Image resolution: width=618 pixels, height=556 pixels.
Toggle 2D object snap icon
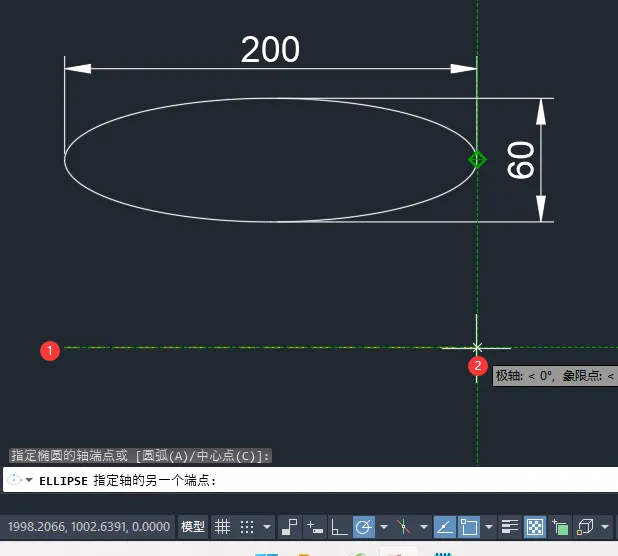(469, 527)
